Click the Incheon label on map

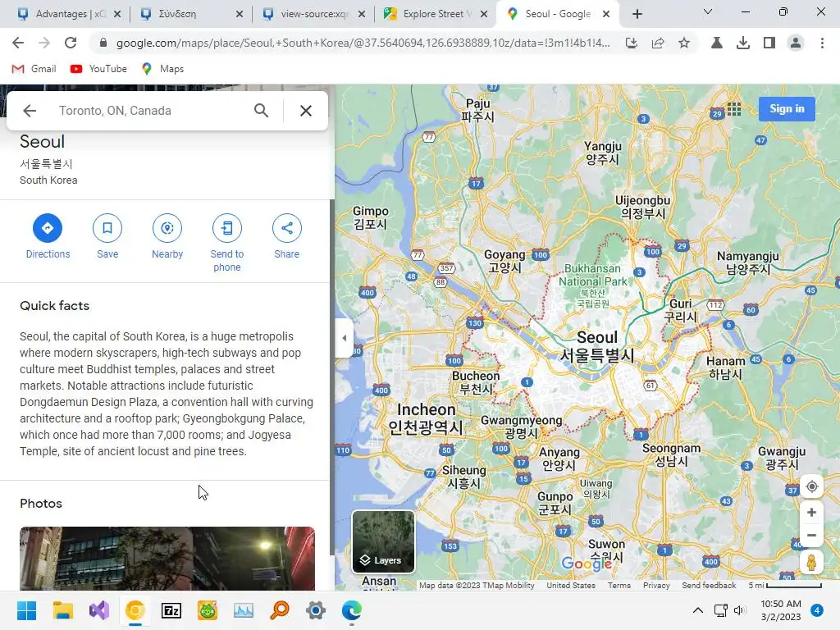coord(426,418)
